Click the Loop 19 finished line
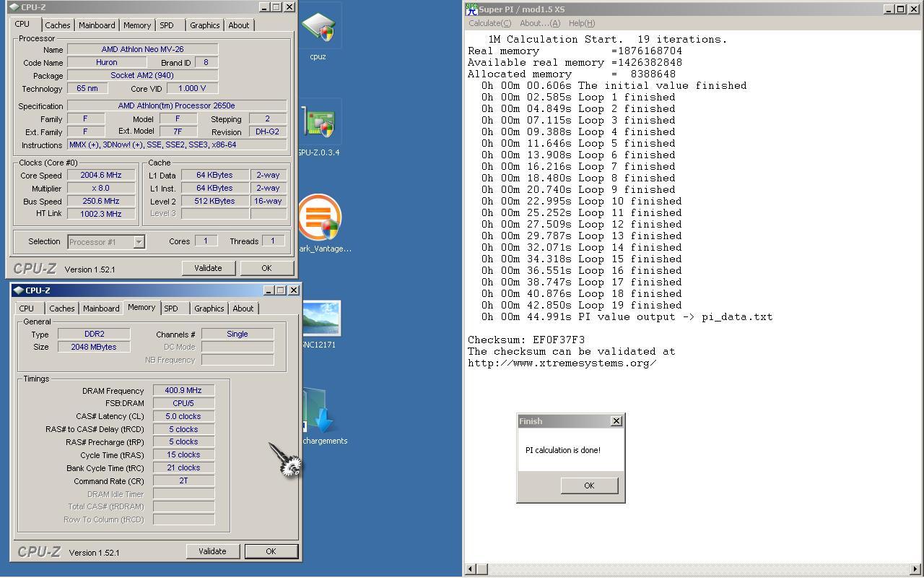 point(581,305)
